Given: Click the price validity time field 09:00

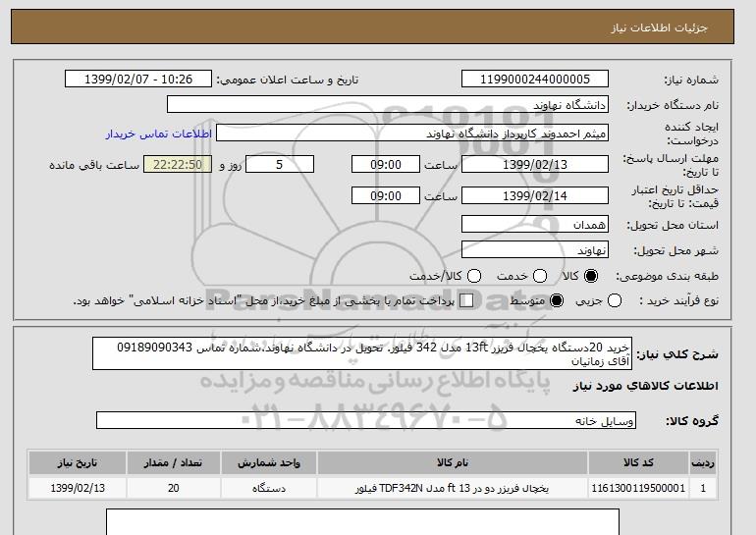Looking at the screenshot, I should (386, 195).
